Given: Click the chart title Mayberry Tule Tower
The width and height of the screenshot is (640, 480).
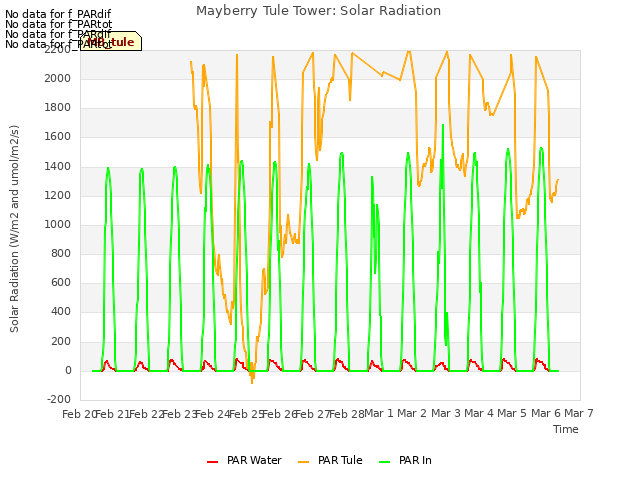Looking at the screenshot, I should click(318, 11).
